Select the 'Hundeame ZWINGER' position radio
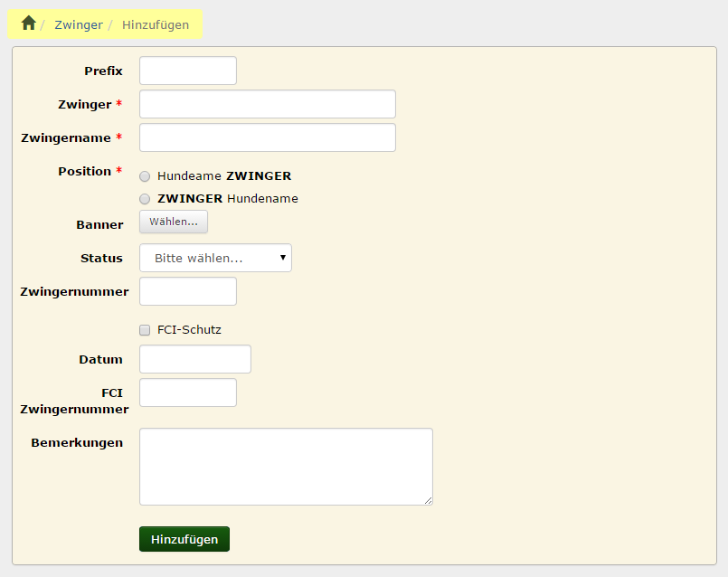The width and height of the screenshot is (728, 577). (x=145, y=176)
